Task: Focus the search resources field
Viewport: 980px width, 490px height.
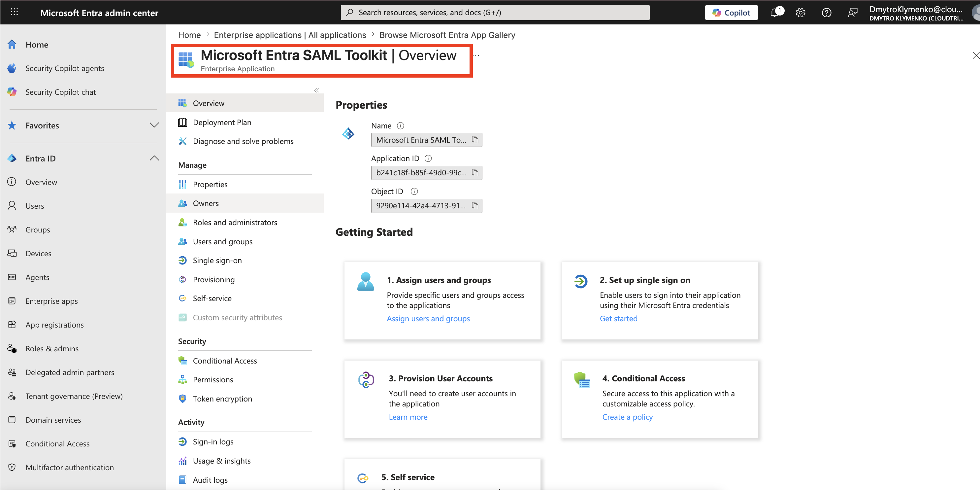Action: coord(495,13)
